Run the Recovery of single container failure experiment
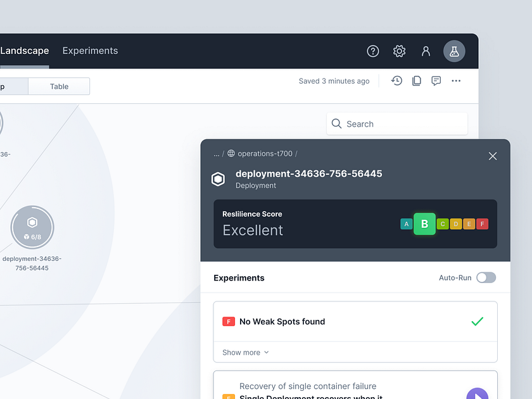The width and height of the screenshot is (532, 399). (x=477, y=394)
